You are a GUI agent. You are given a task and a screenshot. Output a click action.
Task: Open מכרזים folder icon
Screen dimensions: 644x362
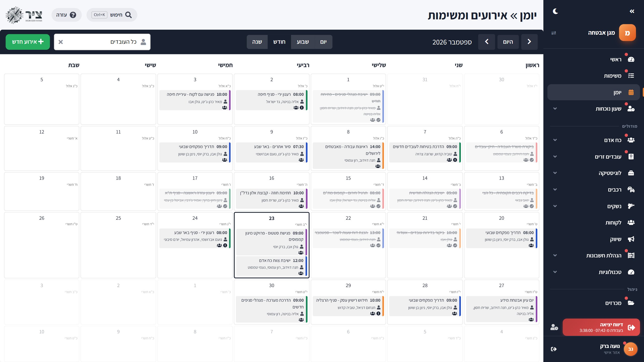tap(631, 303)
